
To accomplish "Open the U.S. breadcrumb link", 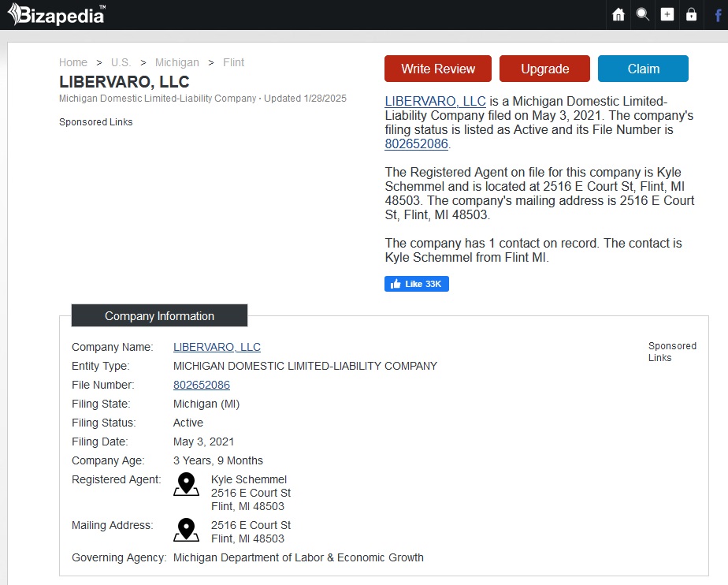I will 121,62.
